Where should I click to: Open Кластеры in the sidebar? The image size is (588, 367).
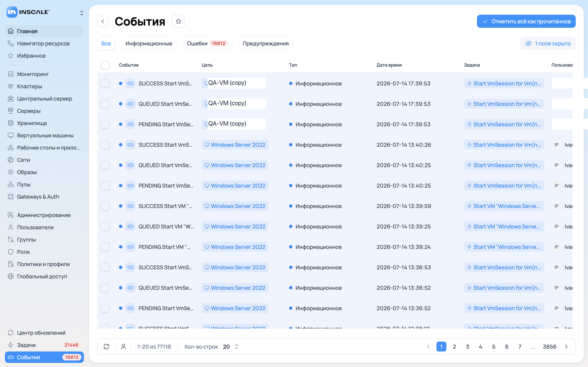(44, 86)
